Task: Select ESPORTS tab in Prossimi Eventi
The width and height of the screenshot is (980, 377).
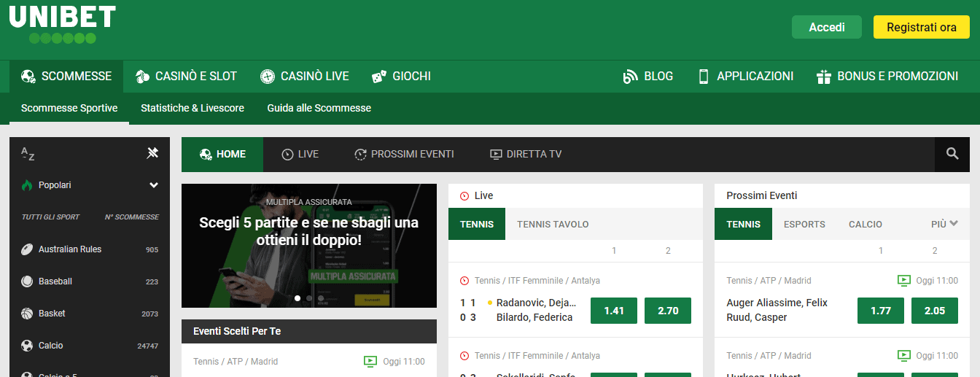Action: (804, 224)
